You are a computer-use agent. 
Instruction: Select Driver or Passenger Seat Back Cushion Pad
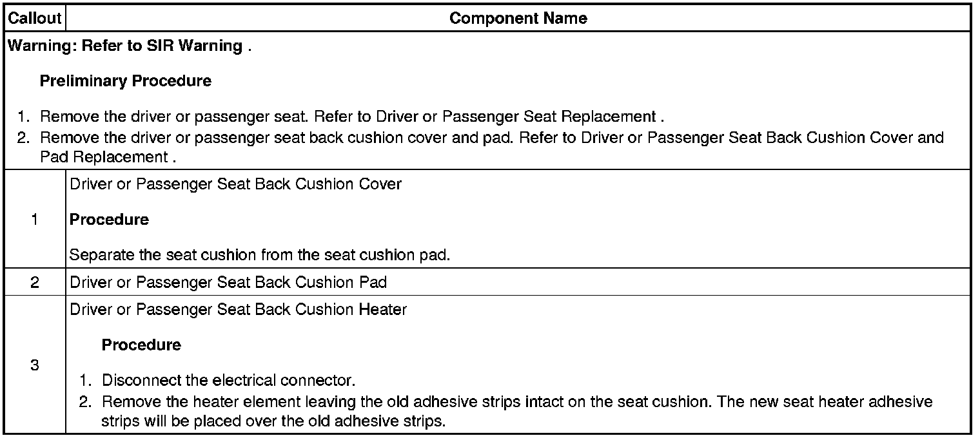[x=228, y=282]
